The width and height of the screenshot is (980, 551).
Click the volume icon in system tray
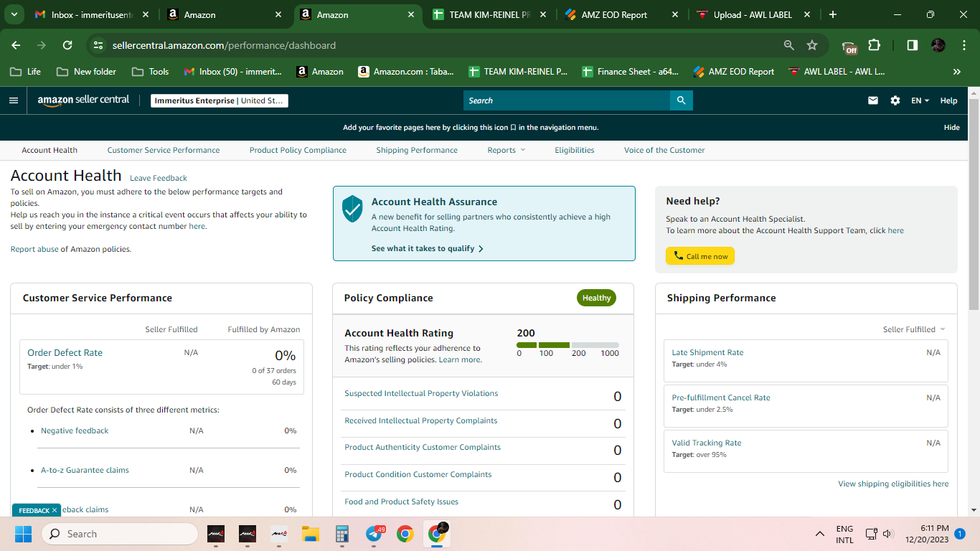coord(888,534)
